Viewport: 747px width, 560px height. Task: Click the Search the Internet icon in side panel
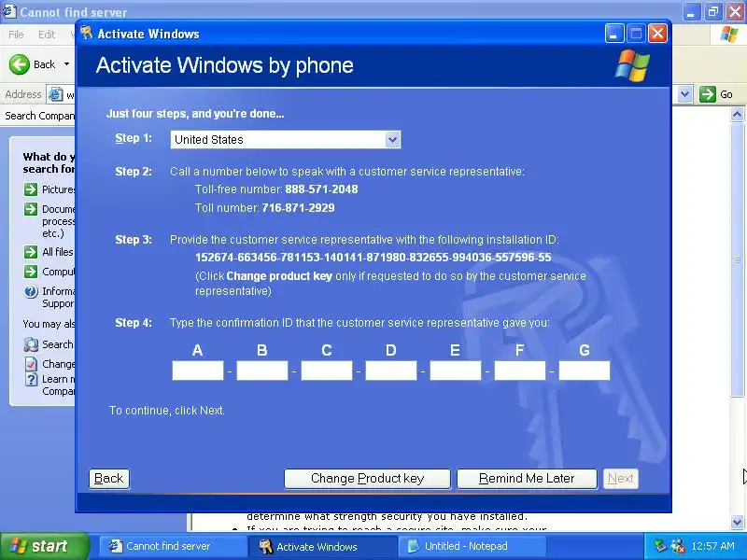[x=31, y=344]
